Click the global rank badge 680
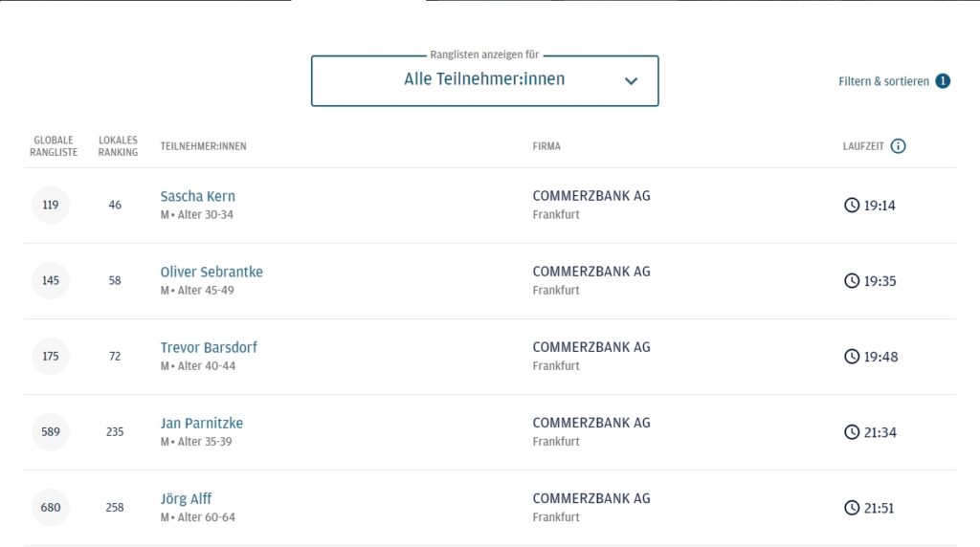The image size is (980, 547). (x=51, y=508)
